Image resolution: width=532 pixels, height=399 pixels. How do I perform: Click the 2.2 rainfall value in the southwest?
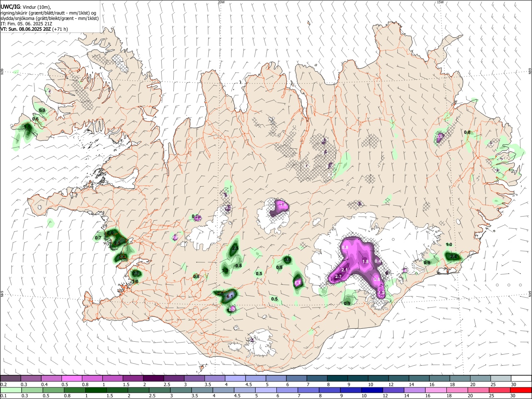135,273
